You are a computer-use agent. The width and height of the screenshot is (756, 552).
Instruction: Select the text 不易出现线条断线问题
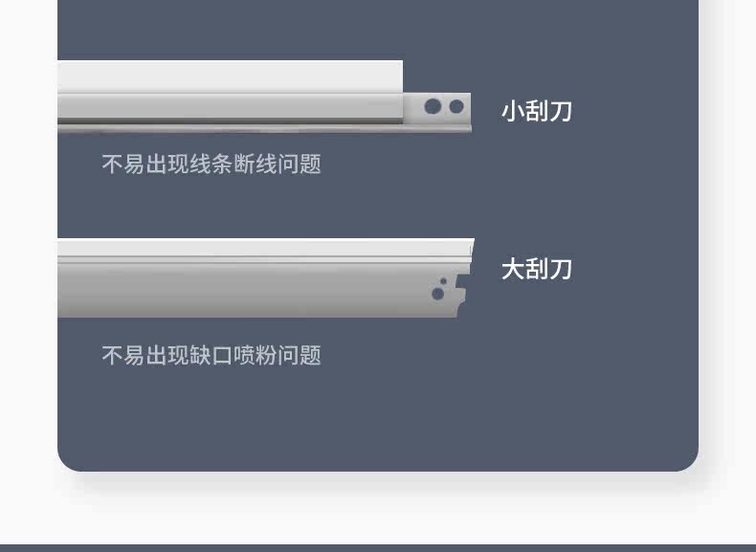click(211, 164)
